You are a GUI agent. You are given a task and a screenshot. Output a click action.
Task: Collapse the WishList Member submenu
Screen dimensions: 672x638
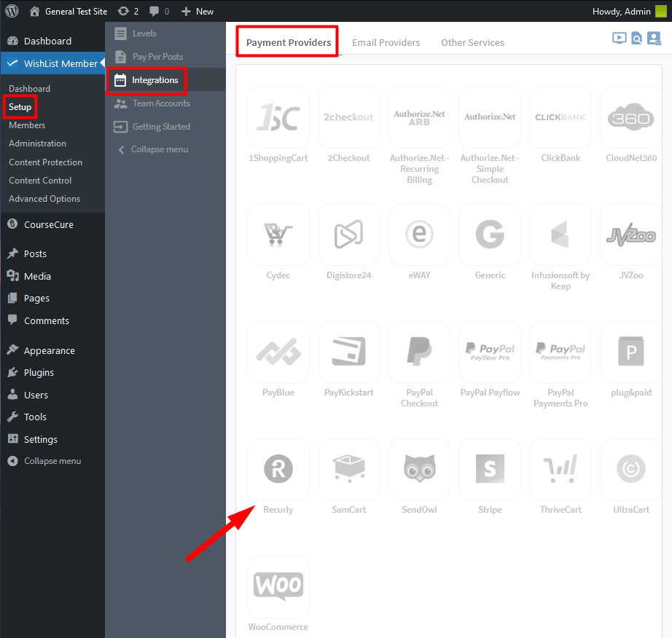[x=165, y=149]
